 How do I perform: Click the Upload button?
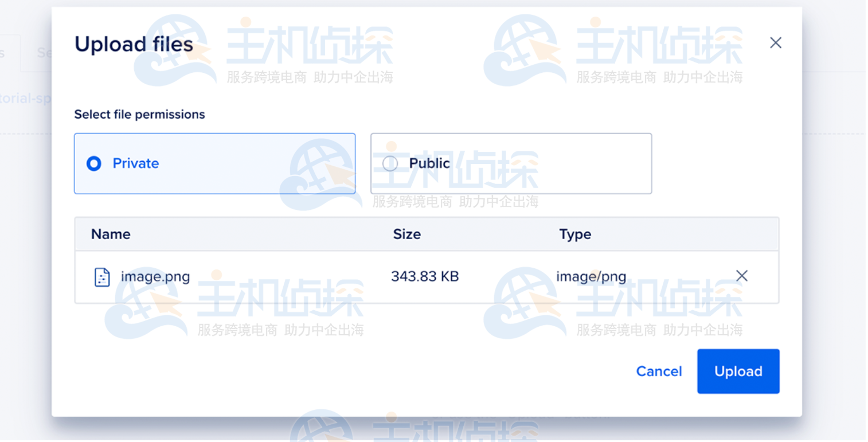pos(738,371)
